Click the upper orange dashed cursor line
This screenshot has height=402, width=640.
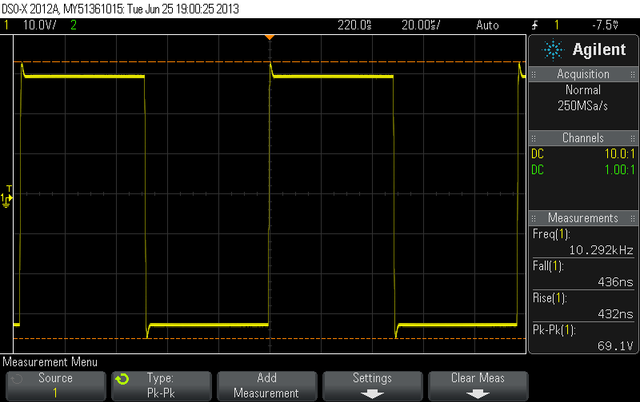269,62
